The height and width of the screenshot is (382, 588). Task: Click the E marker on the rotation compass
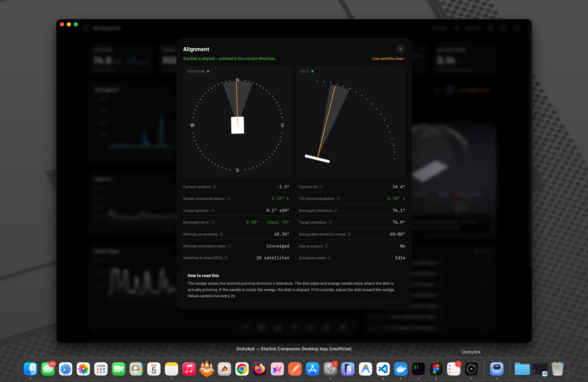click(x=283, y=125)
